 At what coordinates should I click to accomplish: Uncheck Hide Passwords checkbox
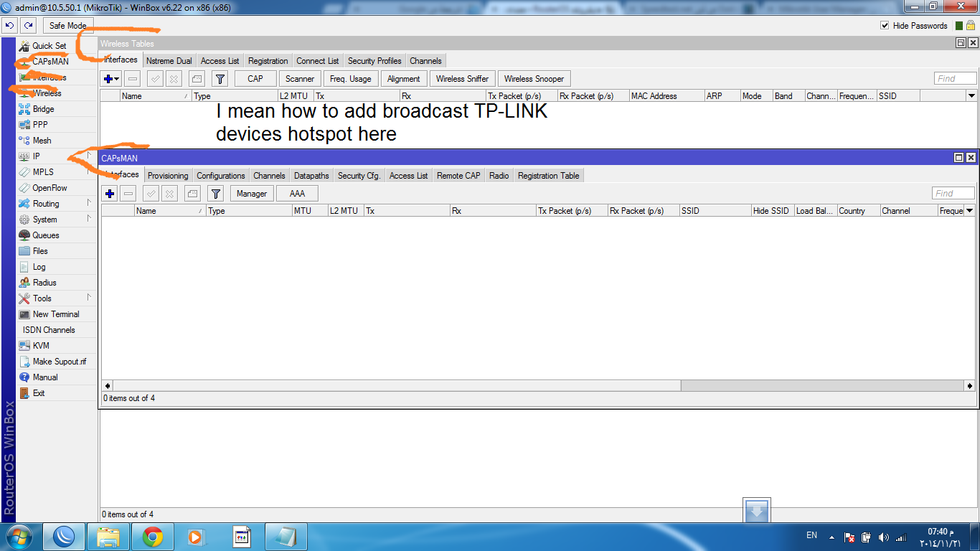(885, 26)
